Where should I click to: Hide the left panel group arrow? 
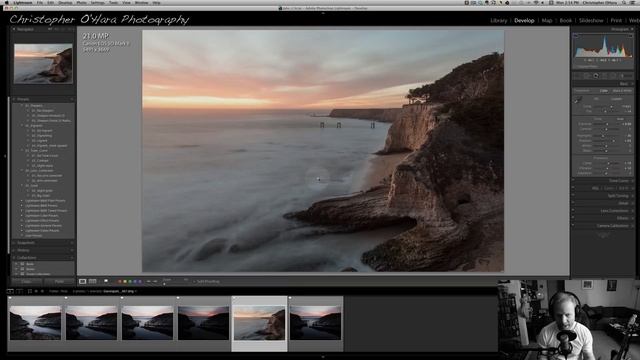pos(5,156)
